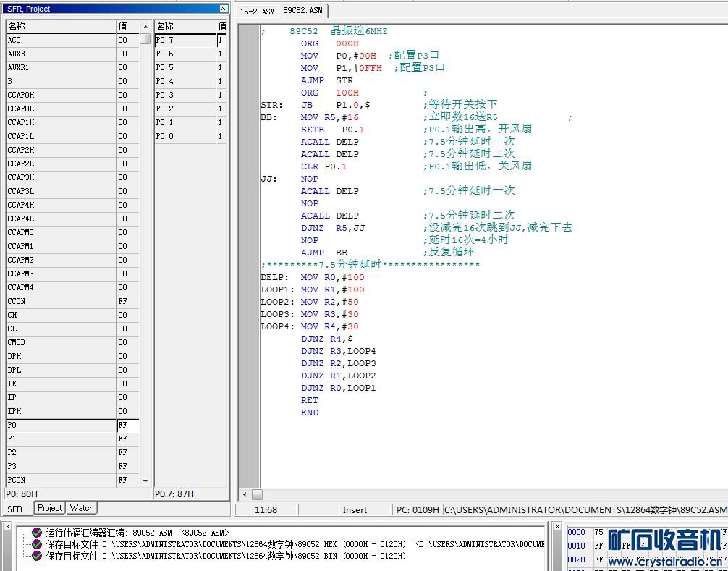Open the Watch bottom tab
The image size is (728, 571).
coord(82,508)
